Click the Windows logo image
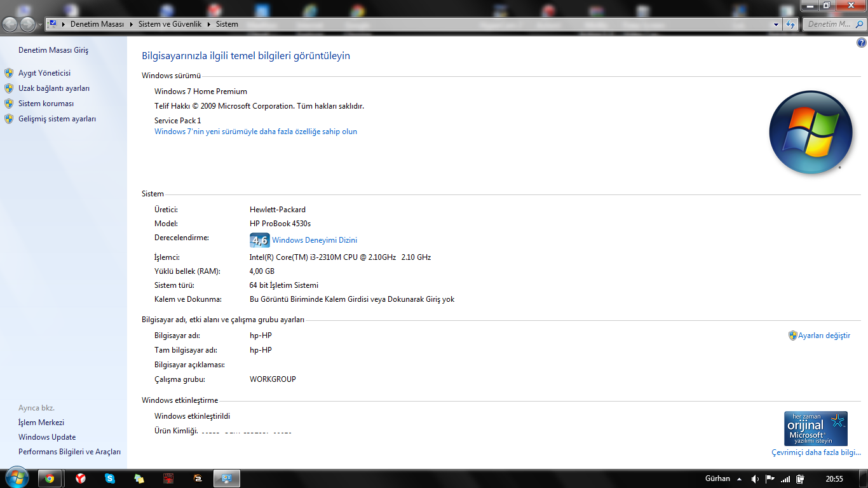 tap(810, 133)
